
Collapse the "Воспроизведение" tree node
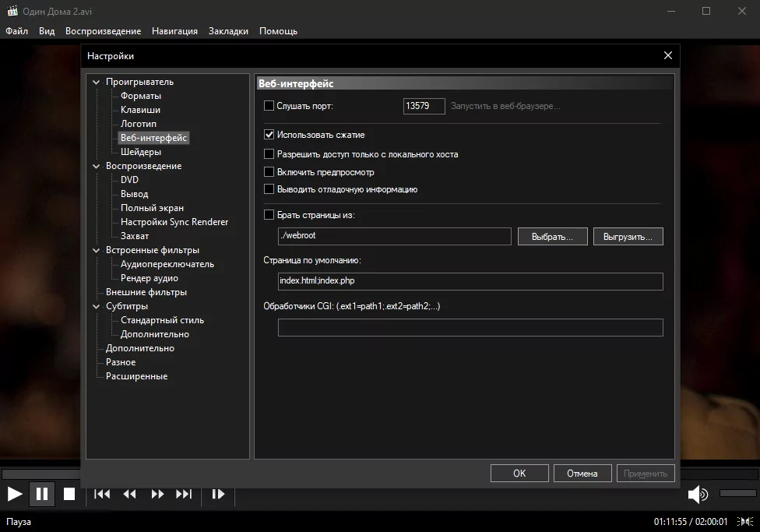click(x=97, y=166)
